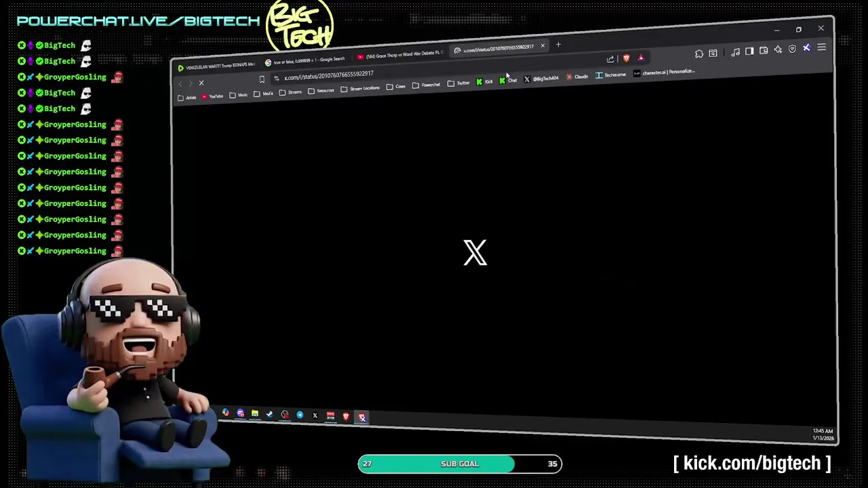Open the Techmeme bookmark
Screen dimensions: 868x488
point(610,75)
